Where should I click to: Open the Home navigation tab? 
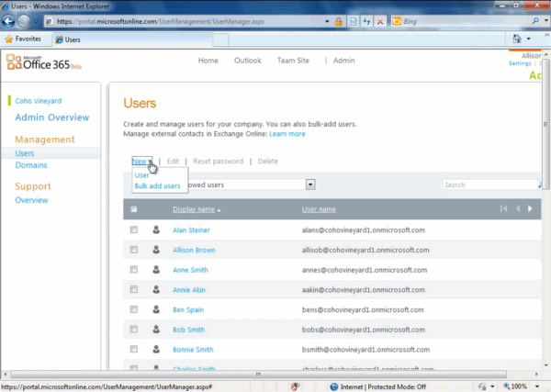point(208,61)
